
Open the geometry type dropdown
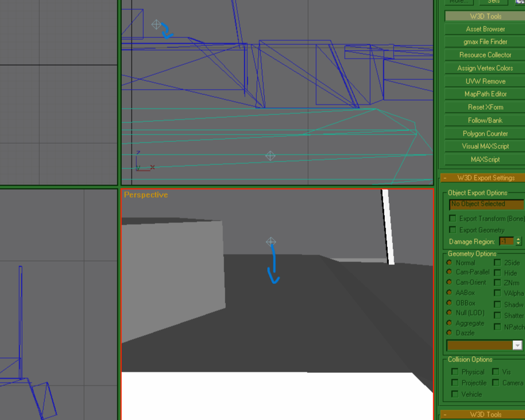point(516,345)
